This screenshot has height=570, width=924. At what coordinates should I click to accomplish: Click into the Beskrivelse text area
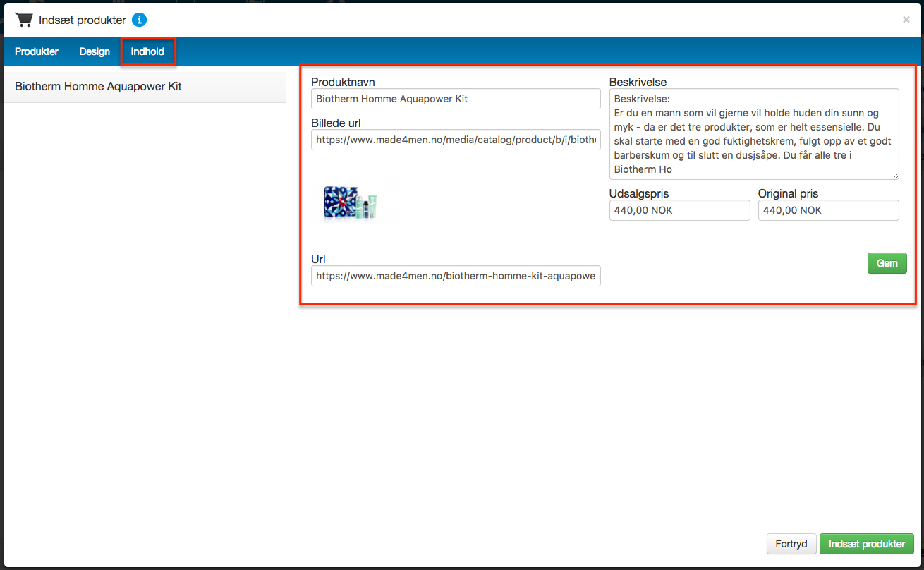754,134
